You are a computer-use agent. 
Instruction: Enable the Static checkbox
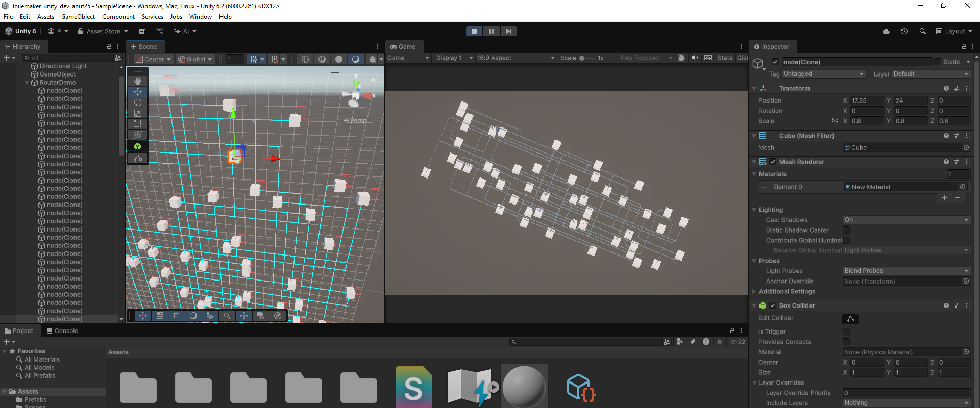pyautogui.click(x=938, y=62)
